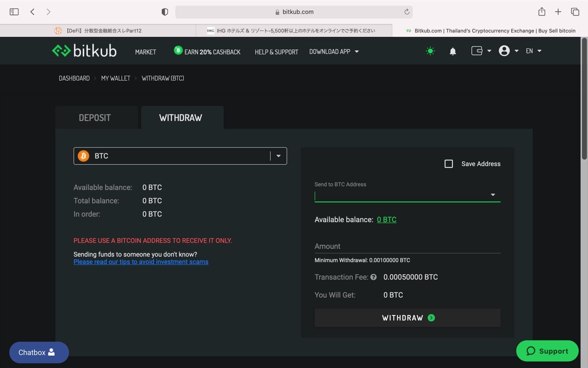
Task: Select the Bitkub.com browser tab
Action: click(x=490, y=31)
